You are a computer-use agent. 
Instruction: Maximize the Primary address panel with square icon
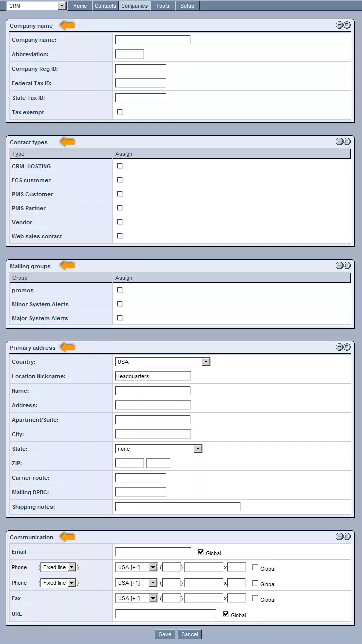click(347, 347)
